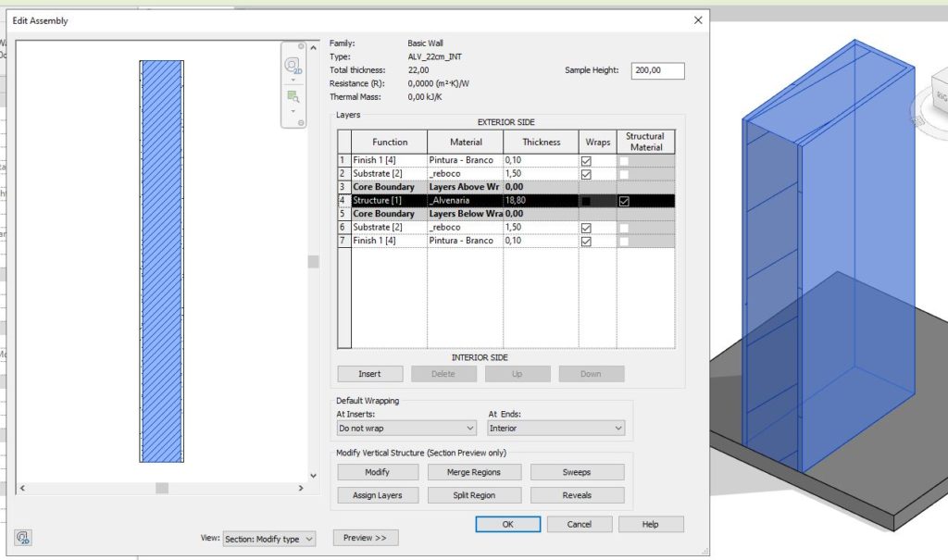Viewport: 948px width, 560px height.
Task: Select row 5 Core Boundary cell
Action: pos(390,214)
